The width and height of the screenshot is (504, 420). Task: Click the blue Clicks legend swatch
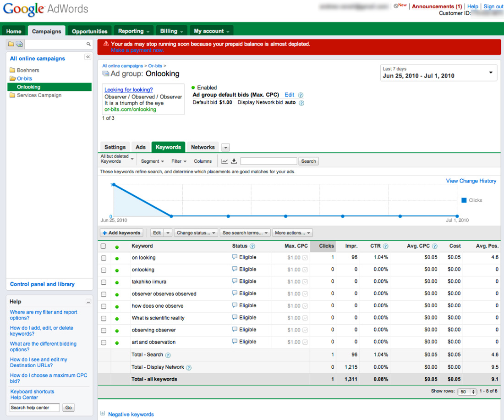click(464, 200)
